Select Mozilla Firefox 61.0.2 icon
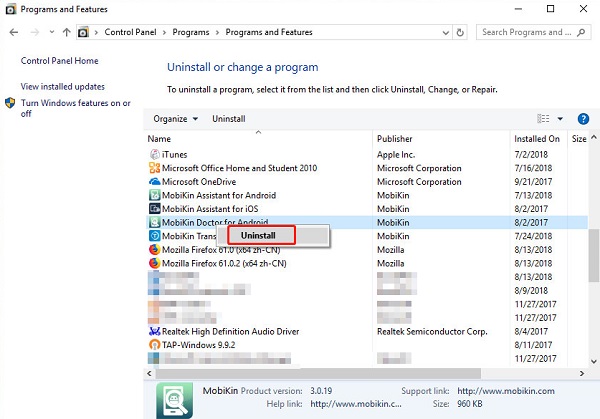600x419 pixels. [x=154, y=263]
